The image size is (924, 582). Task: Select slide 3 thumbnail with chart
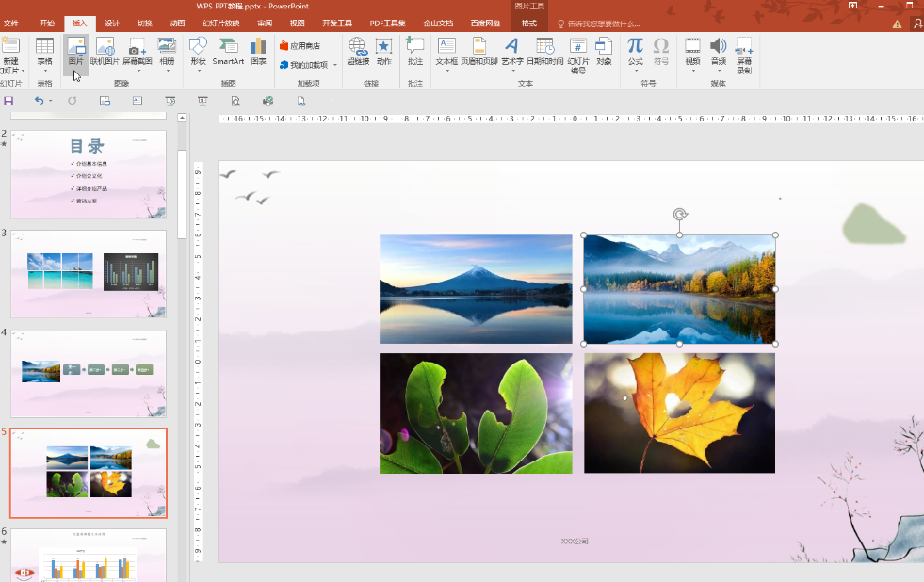[x=89, y=274]
